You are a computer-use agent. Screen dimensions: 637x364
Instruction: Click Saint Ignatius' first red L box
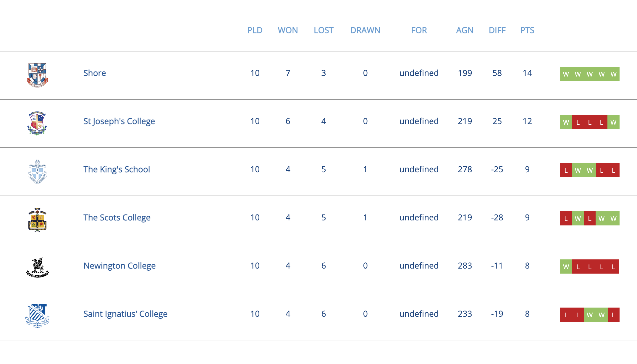click(566, 315)
